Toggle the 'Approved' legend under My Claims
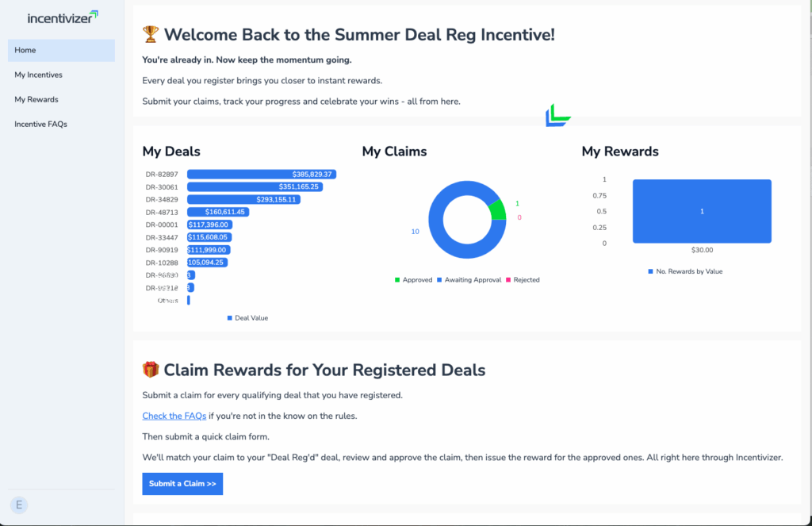The height and width of the screenshot is (526, 812). 413,279
